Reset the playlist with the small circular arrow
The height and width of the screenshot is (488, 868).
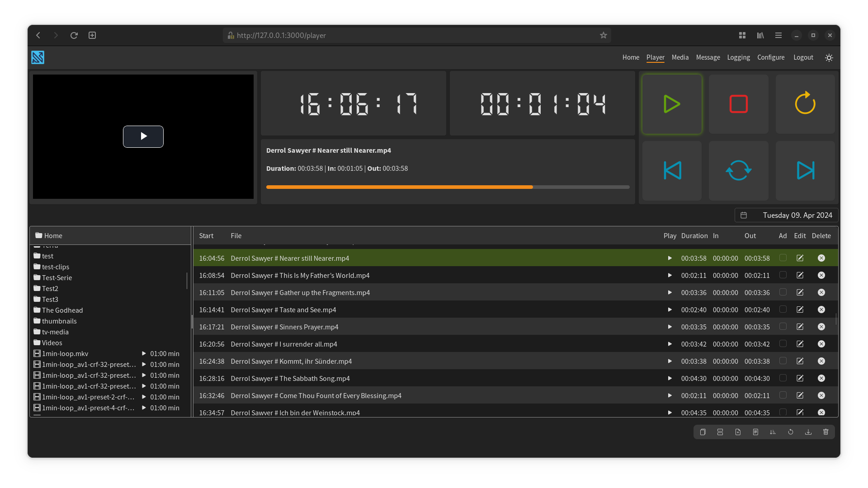coord(791,432)
